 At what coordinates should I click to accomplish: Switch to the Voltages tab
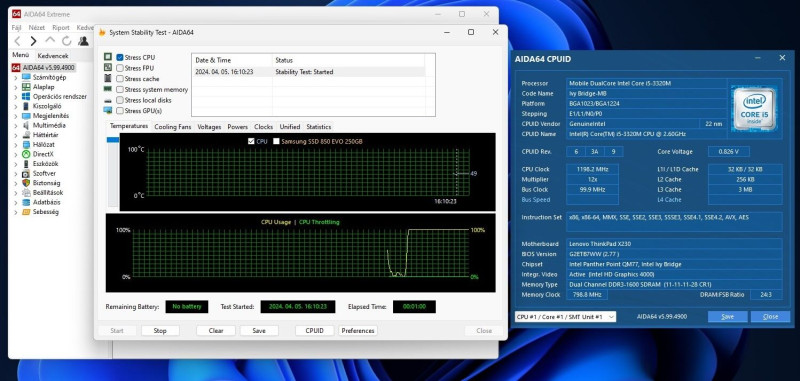coord(209,126)
